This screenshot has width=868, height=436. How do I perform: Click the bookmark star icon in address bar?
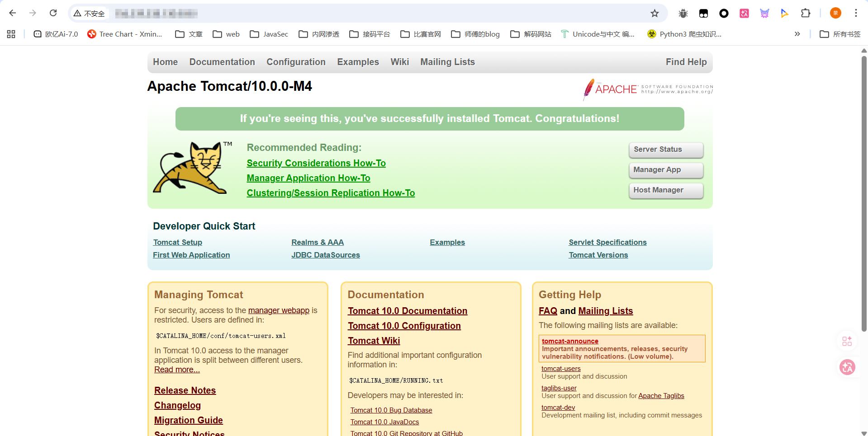tap(655, 14)
